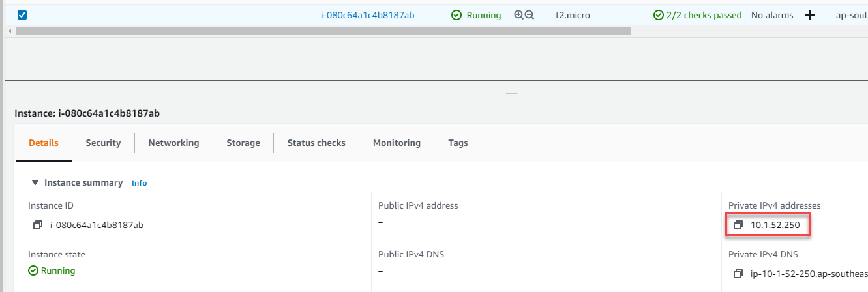Copy the Instance ID using its copy icon

[x=38, y=225]
